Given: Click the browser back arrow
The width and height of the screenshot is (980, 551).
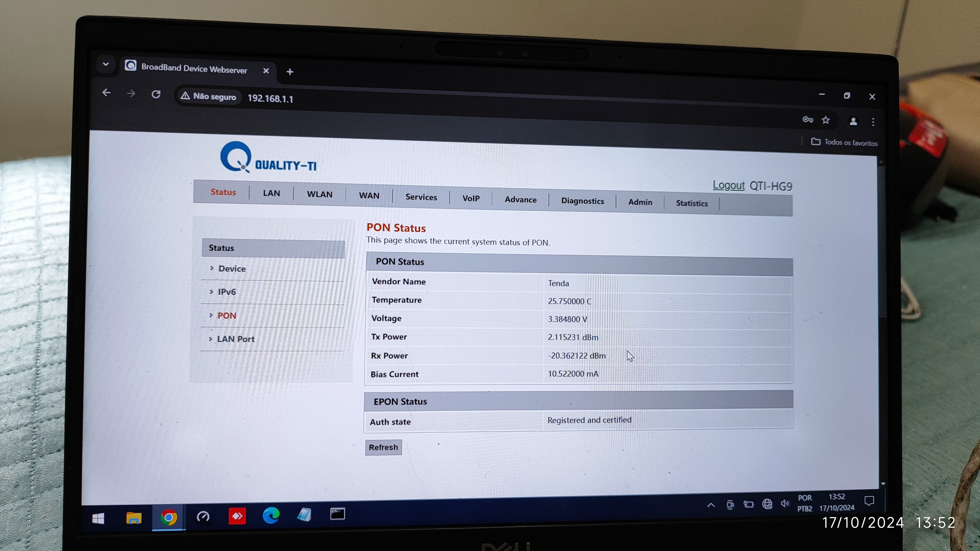Looking at the screenshot, I should (107, 92).
